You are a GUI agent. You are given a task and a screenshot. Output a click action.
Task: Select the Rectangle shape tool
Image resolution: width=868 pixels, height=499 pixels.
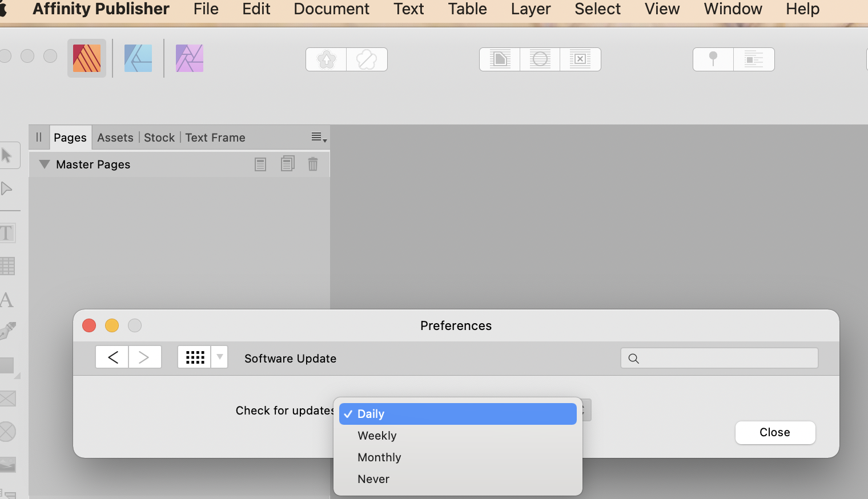coord(7,365)
